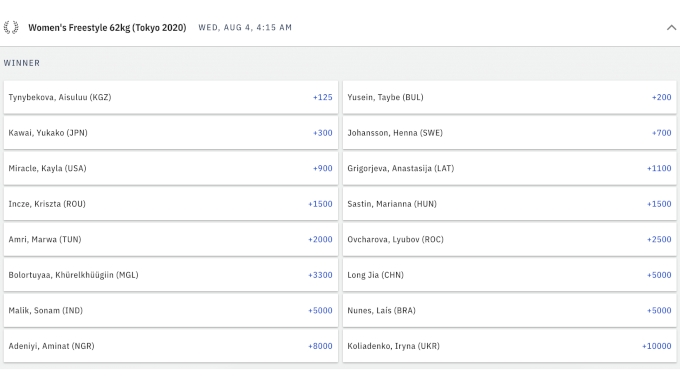Select Grigorjeva, Anastasija (LAT) at +1100
This screenshot has height=382, width=680.
click(510, 168)
